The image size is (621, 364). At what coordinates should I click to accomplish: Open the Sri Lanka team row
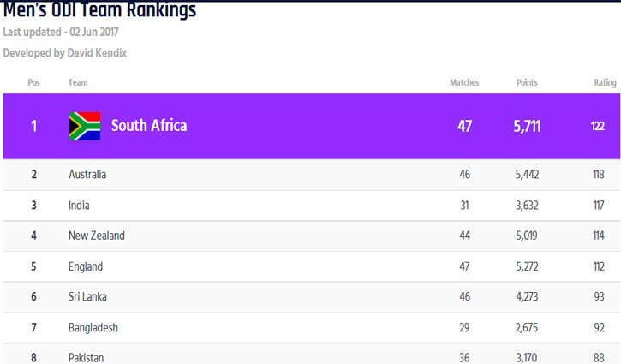[x=311, y=297]
